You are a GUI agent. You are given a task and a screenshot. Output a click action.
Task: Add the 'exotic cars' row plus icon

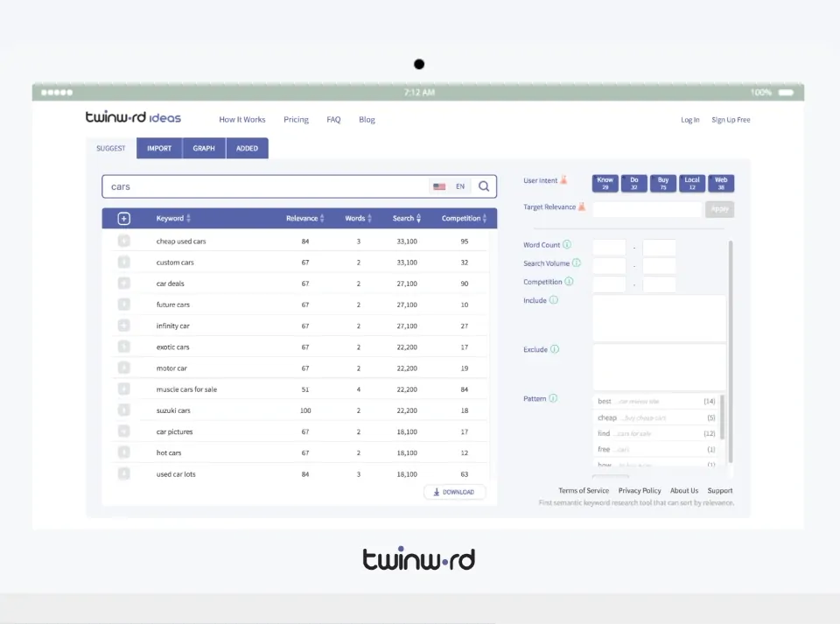click(x=123, y=347)
